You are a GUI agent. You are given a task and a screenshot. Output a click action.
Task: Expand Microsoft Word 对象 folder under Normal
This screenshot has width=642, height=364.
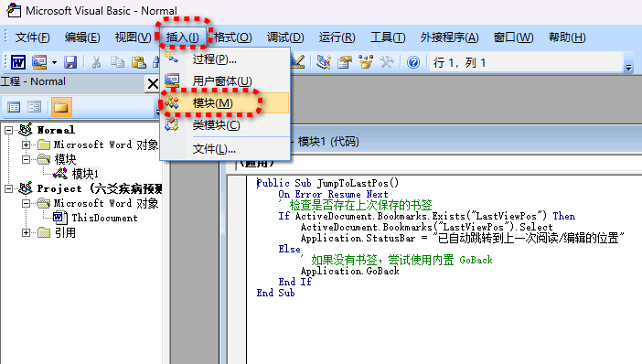point(26,145)
